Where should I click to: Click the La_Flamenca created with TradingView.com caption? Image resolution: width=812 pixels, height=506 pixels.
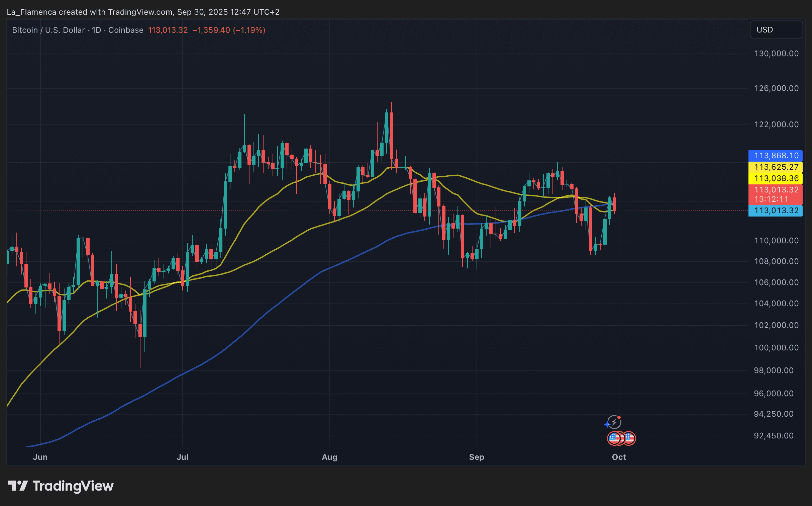pyautogui.click(x=143, y=12)
